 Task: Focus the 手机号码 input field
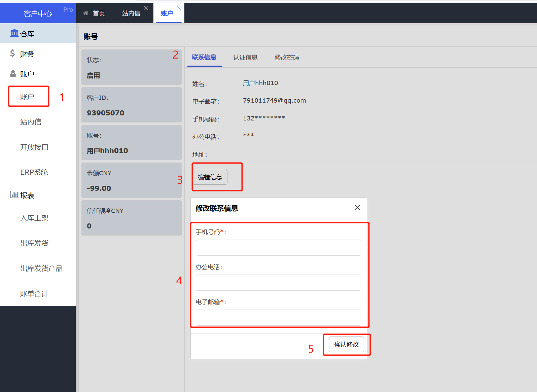pos(278,248)
